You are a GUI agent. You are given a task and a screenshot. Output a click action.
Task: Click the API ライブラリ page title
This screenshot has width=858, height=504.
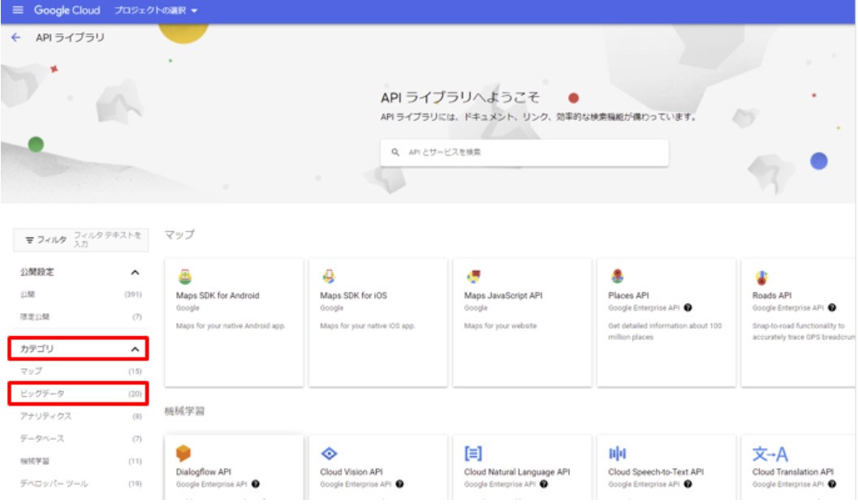click(70, 37)
